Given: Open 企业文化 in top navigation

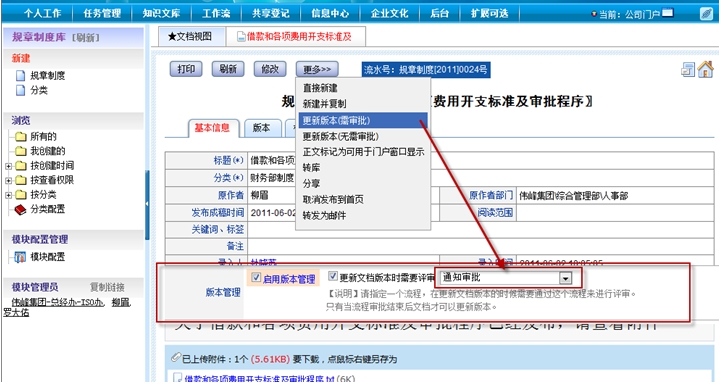Looking at the screenshot, I should (x=389, y=13).
